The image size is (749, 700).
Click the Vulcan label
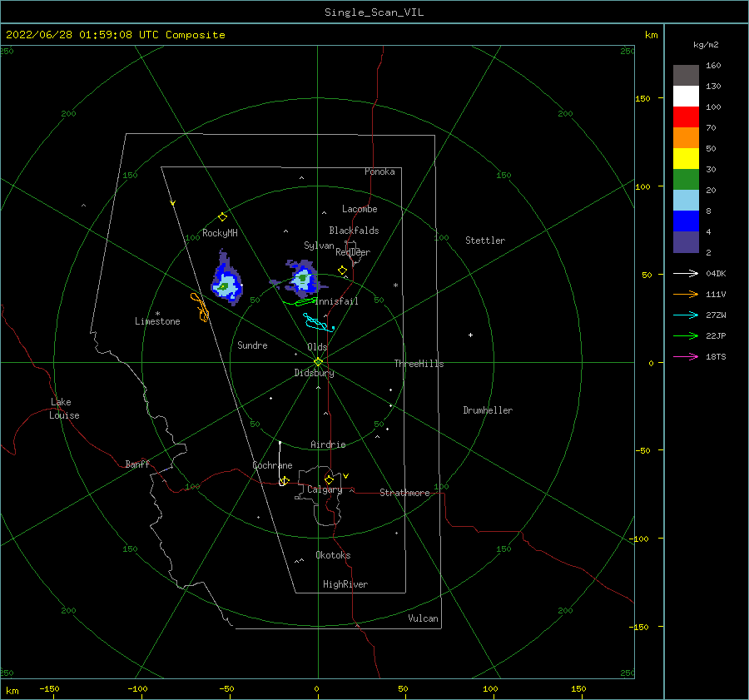423,618
